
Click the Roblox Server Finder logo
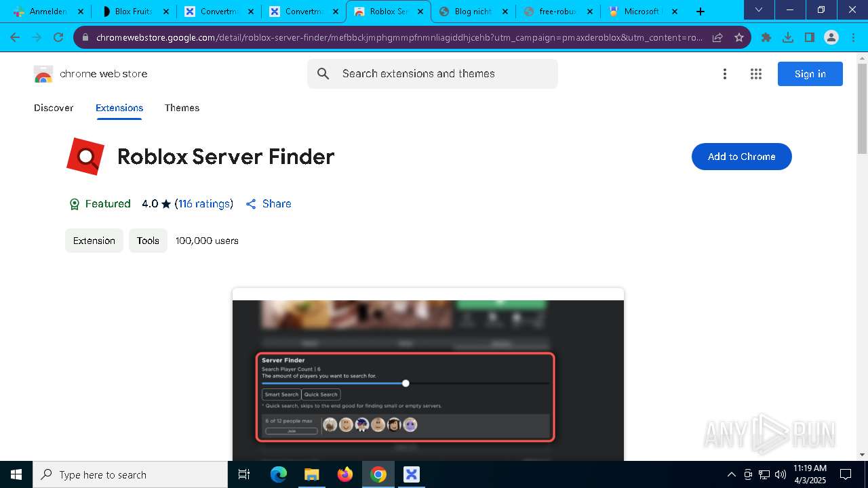click(x=85, y=157)
